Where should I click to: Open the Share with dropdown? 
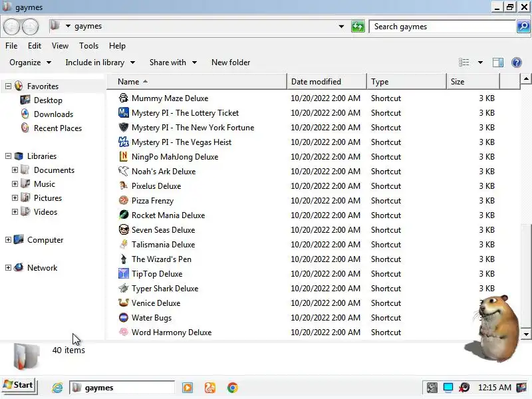click(x=173, y=63)
